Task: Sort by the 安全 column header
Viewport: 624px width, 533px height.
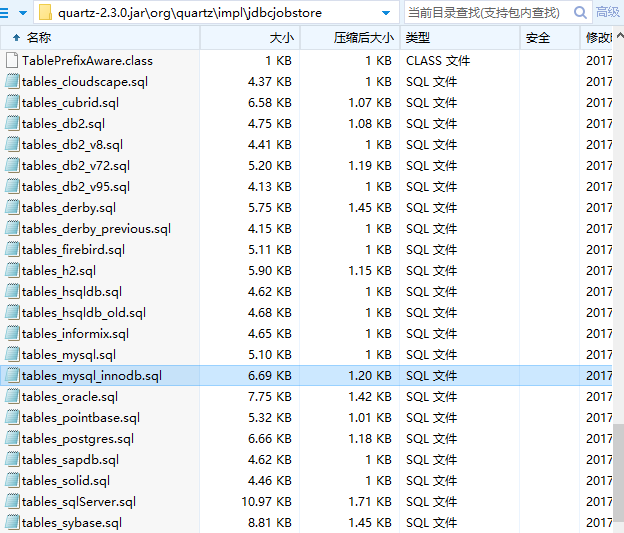Action: coord(550,38)
